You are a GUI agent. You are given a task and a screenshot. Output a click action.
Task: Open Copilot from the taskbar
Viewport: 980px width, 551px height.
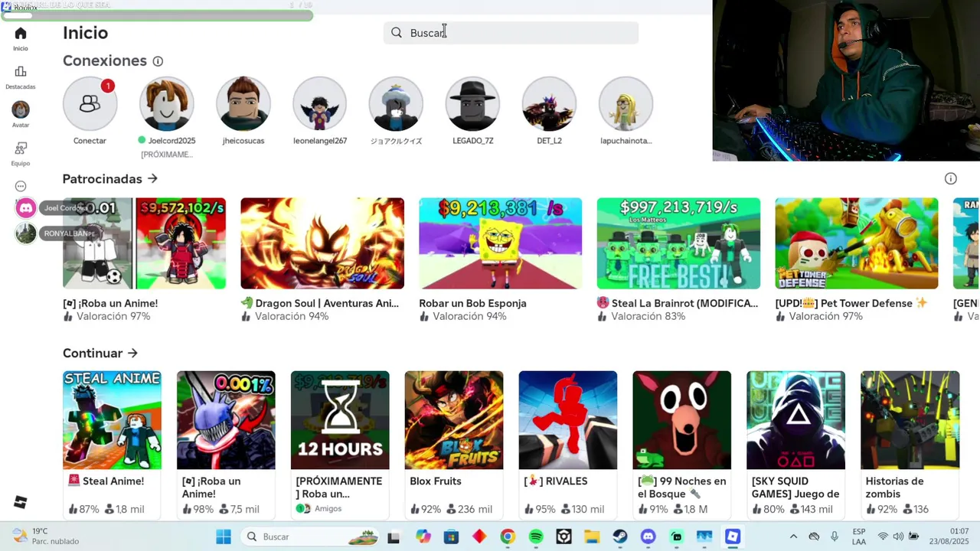423,537
